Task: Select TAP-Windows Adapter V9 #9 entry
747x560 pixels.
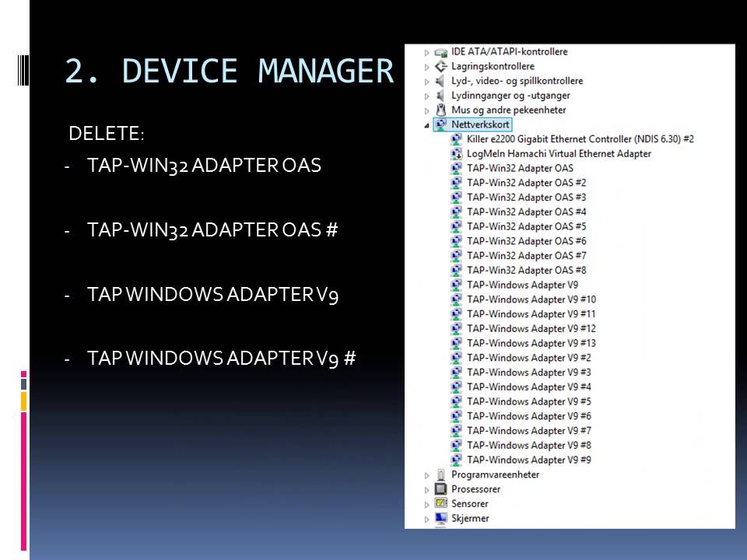Action: [529, 460]
